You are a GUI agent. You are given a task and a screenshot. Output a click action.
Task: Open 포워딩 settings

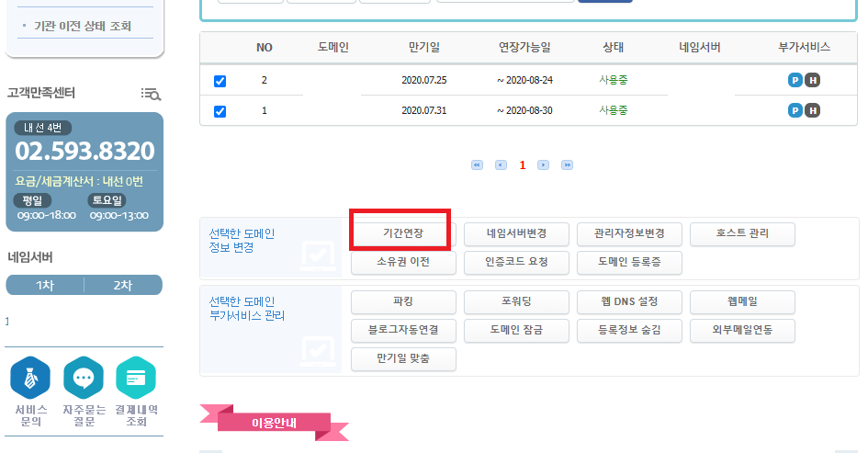pyautogui.click(x=516, y=301)
